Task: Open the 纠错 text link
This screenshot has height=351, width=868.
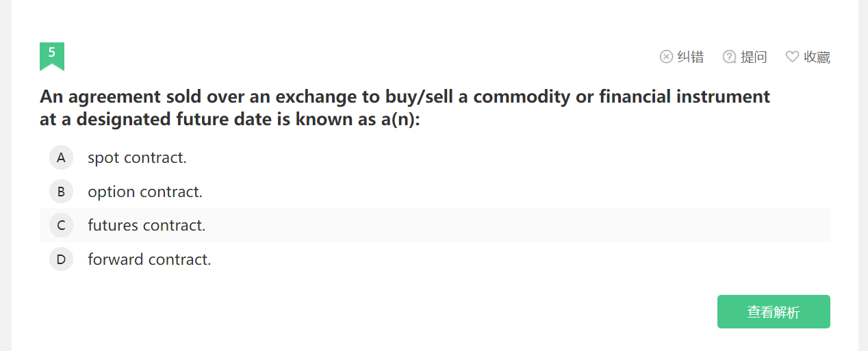Action: (x=691, y=57)
